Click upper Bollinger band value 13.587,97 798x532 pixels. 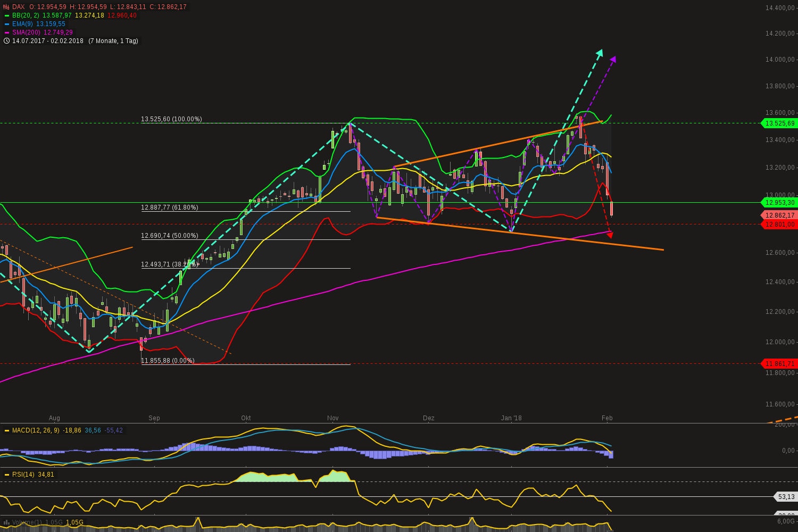[x=56, y=15]
